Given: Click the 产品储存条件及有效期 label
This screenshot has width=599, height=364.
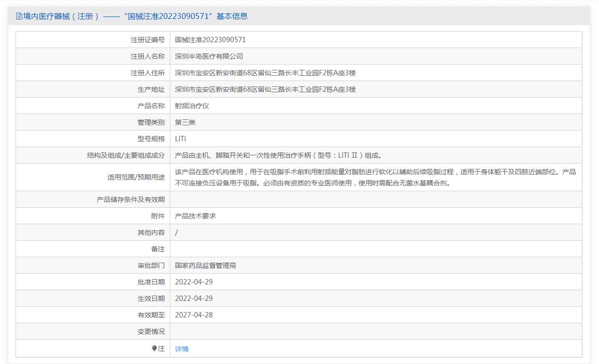Looking at the screenshot, I should (x=131, y=199).
